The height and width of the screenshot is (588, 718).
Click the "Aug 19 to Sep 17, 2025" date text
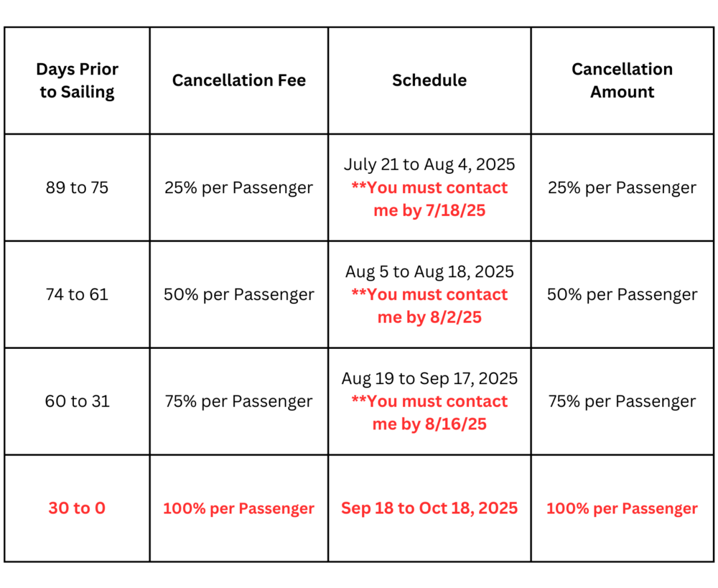[x=429, y=378]
